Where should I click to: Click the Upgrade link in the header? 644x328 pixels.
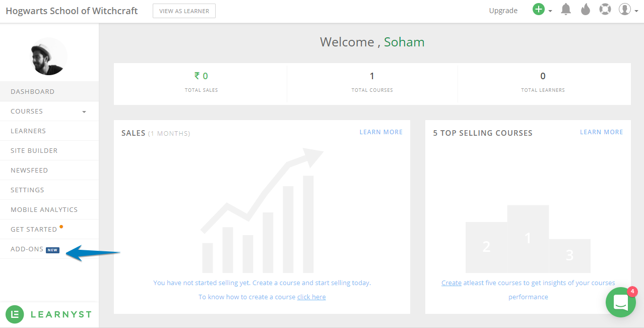click(503, 11)
